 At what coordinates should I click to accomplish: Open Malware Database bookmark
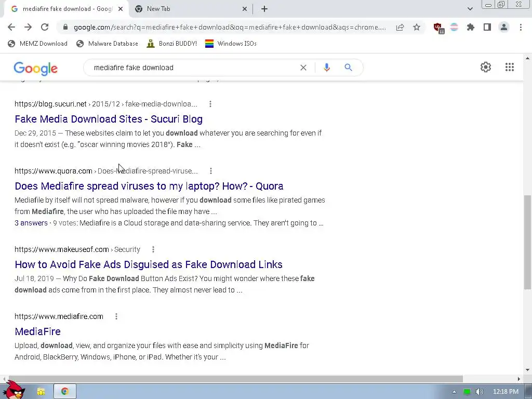tap(107, 44)
